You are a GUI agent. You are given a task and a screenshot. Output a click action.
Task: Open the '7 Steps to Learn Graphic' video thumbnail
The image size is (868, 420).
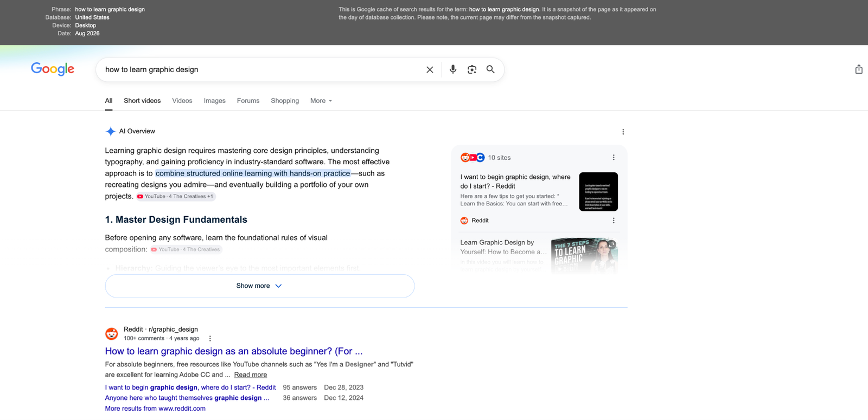pos(584,255)
